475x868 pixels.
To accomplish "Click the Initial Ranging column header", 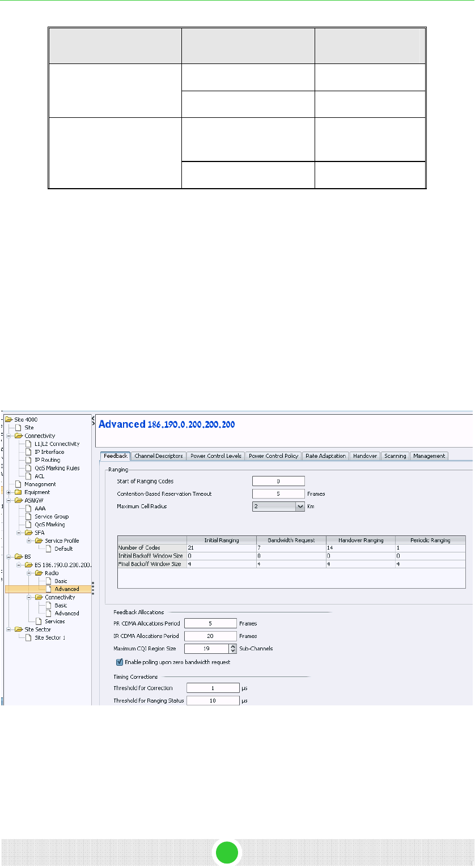I will (x=222, y=540).
